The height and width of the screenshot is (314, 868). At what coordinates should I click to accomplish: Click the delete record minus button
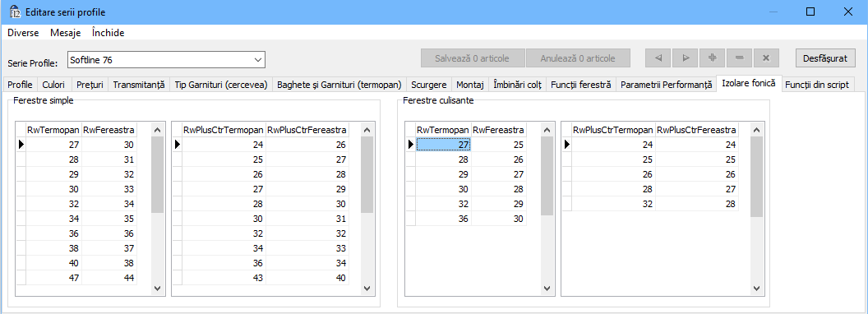pos(740,58)
